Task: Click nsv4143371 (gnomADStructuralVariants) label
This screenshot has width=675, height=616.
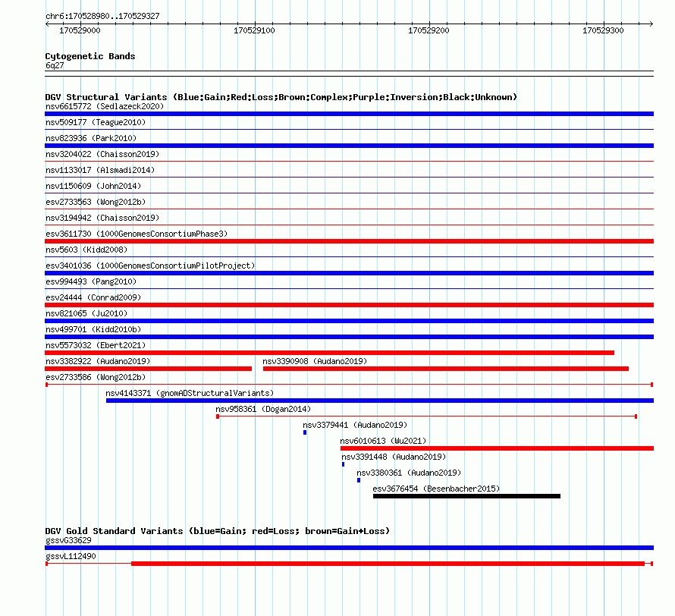Action: coord(190,393)
